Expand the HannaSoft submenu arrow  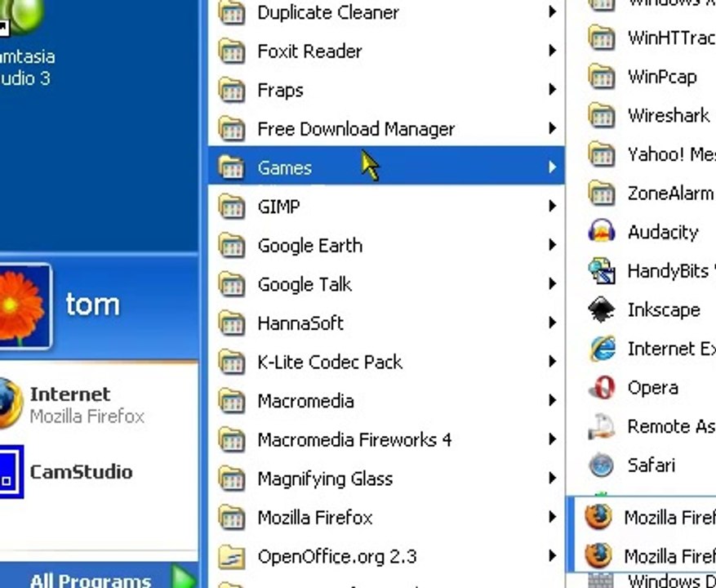(x=552, y=323)
